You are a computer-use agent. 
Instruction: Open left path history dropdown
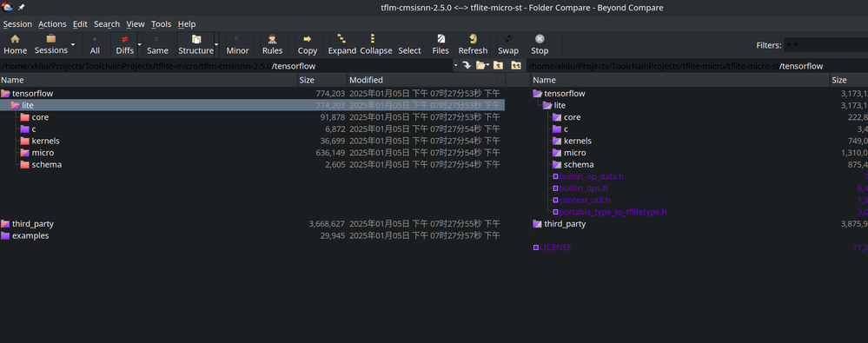(x=455, y=66)
